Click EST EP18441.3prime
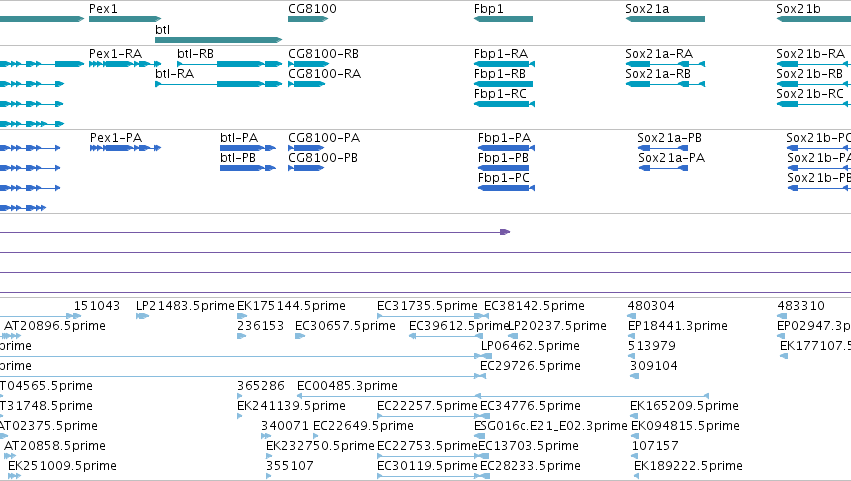The width and height of the screenshot is (851, 481). pos(677,326)
